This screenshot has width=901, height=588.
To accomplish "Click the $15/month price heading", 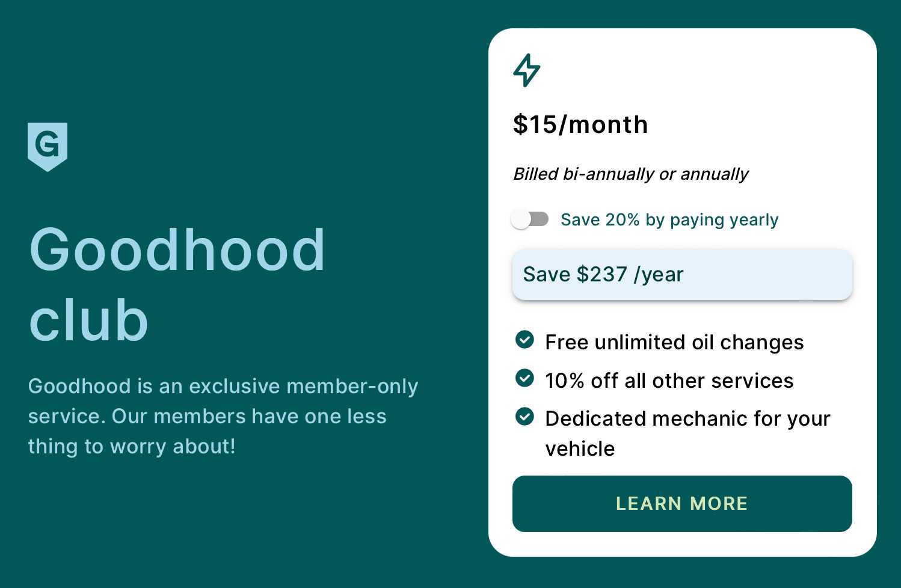I will click(580, 124).
